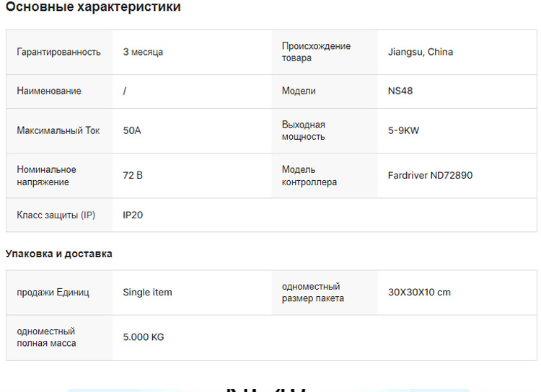
Task: Select the "Single item" selling units value
Action: click(147, 292)
